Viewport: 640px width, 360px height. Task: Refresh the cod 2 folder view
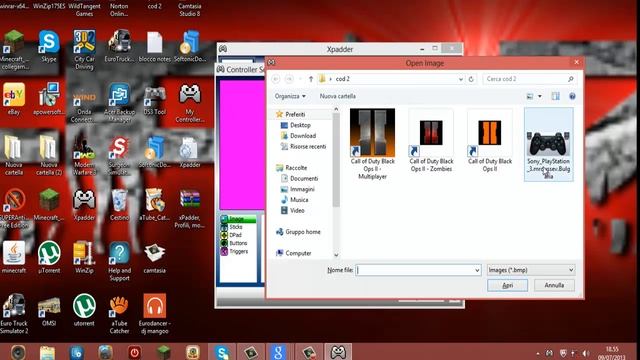point(471,79)
